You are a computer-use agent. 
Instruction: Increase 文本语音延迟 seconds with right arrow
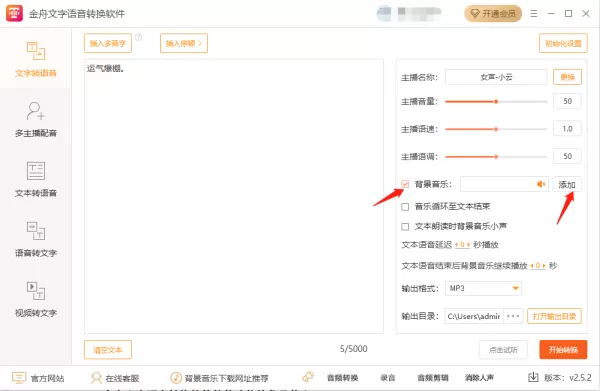click(x=468, y=244)
